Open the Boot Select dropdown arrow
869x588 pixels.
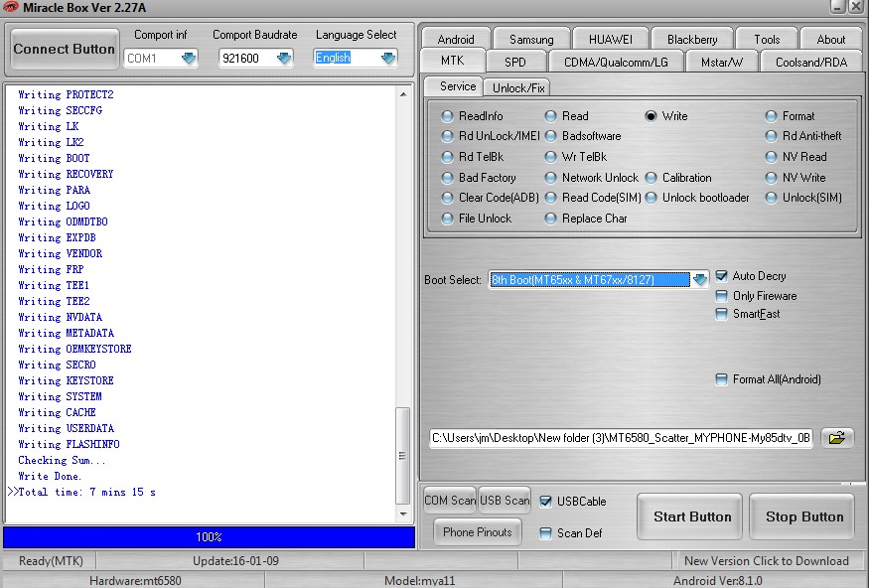pos(700,279)
